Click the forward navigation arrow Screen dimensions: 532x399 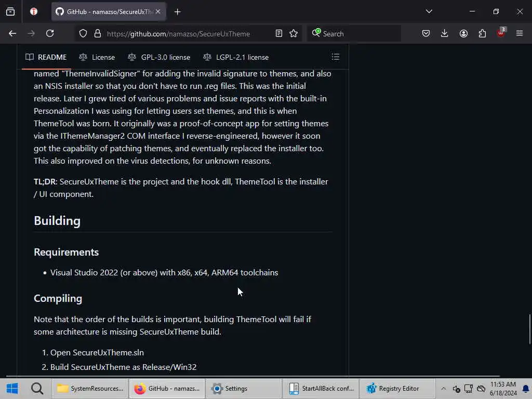(31, 34)
